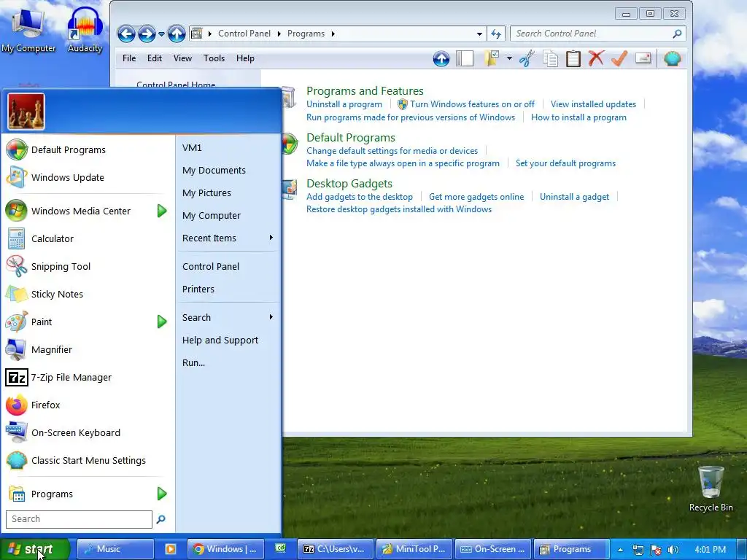
Task: Select Control Panel in Start menu
Action: click(x=228, y=267)
